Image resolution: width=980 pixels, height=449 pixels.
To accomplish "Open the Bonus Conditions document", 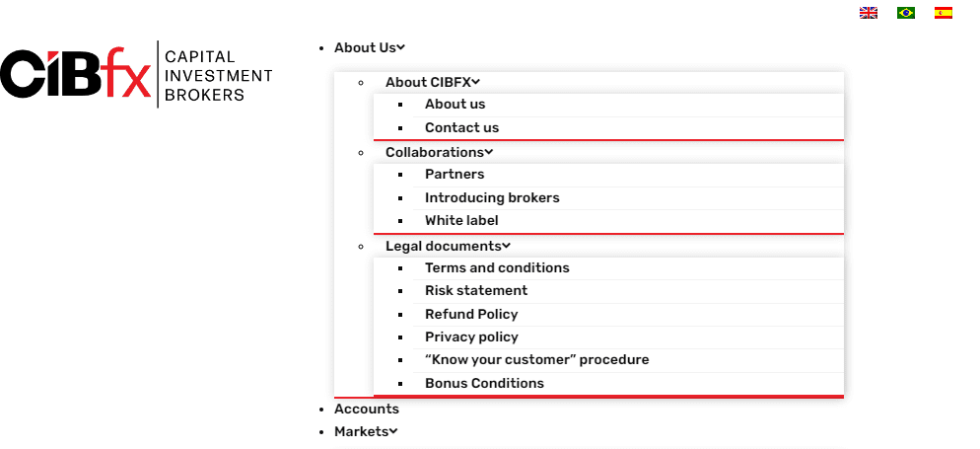I will (484, 383).
